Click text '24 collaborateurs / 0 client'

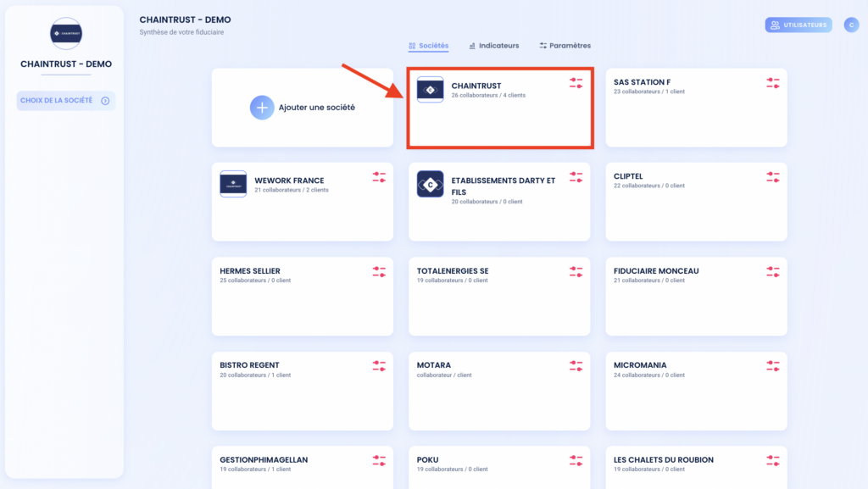coord(648,375)
